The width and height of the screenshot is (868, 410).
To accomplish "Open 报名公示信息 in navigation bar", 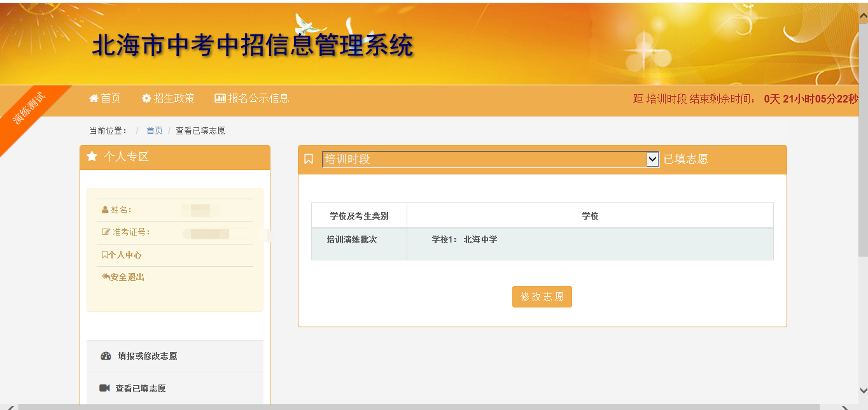I will 258,98.
